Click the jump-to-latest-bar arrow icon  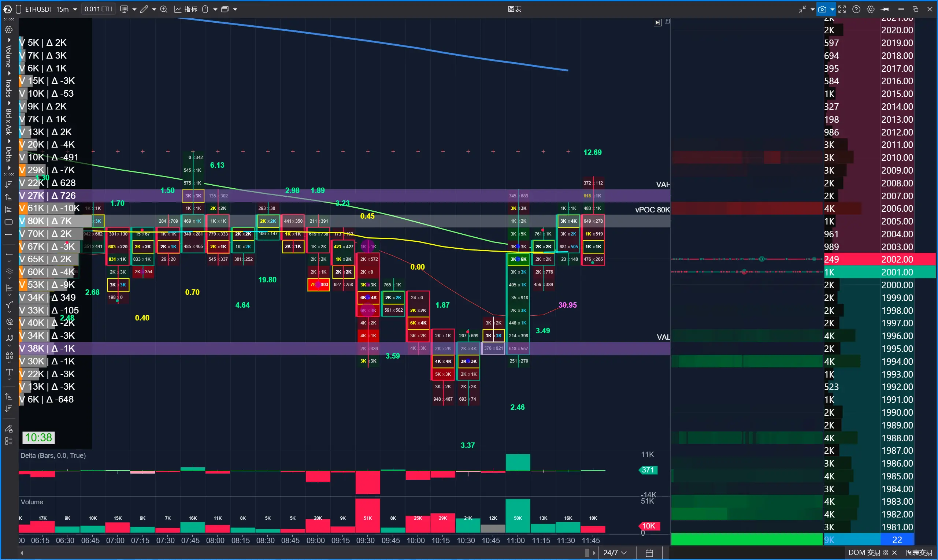(657, 23)
